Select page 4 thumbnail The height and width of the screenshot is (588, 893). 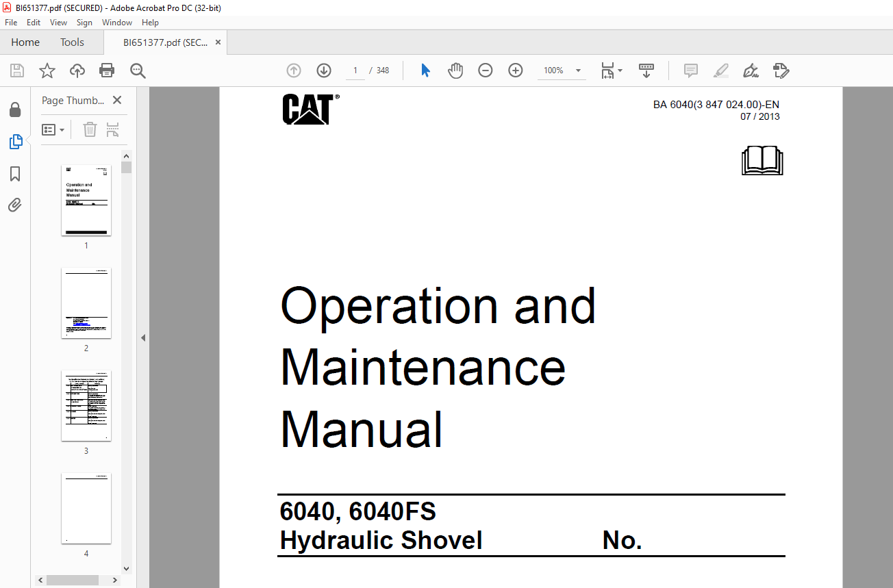pos(86,509)
